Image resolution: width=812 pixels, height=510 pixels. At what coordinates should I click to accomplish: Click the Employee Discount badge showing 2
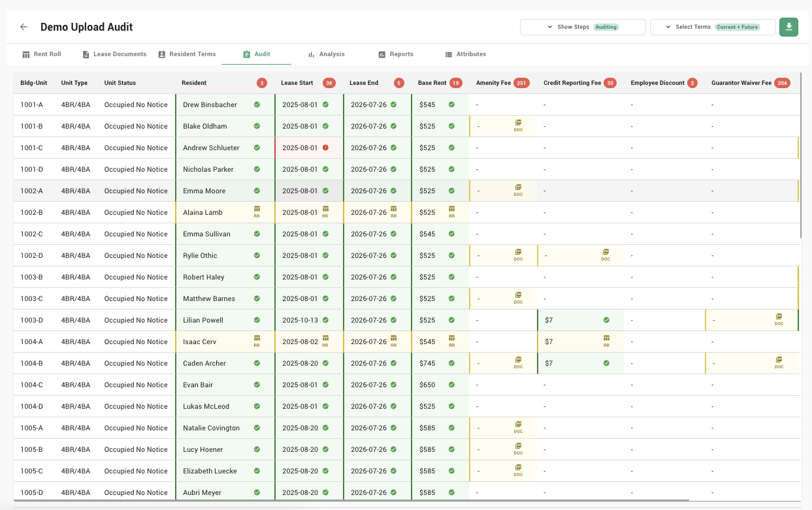click(x=692, y=83)
